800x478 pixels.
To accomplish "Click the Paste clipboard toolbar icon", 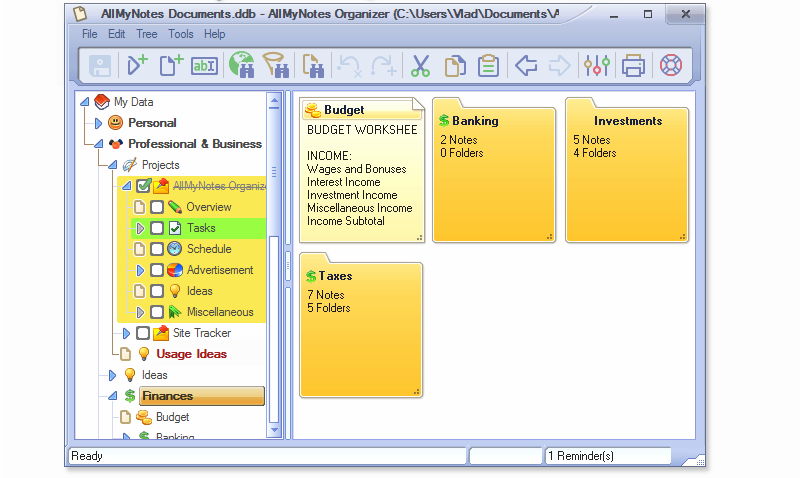I will (488, 66).
